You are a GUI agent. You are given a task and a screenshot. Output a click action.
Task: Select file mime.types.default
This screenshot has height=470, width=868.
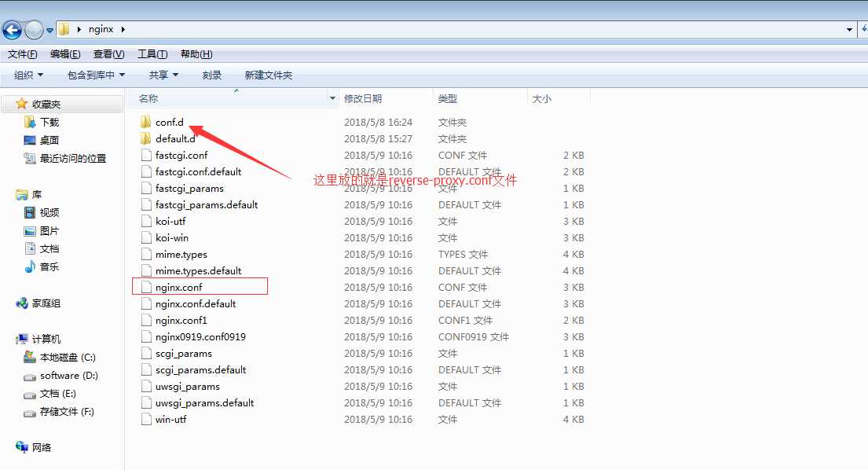coord(198,270)
